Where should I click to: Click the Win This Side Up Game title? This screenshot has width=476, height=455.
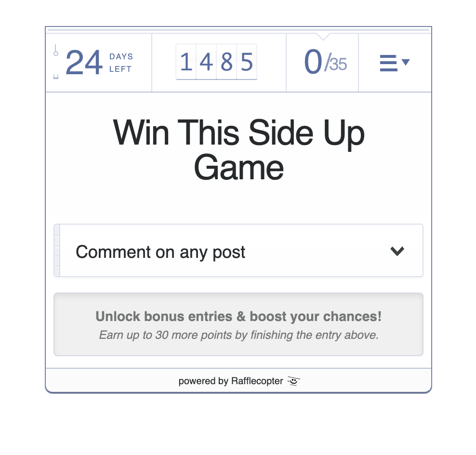(x=238, y=150)
